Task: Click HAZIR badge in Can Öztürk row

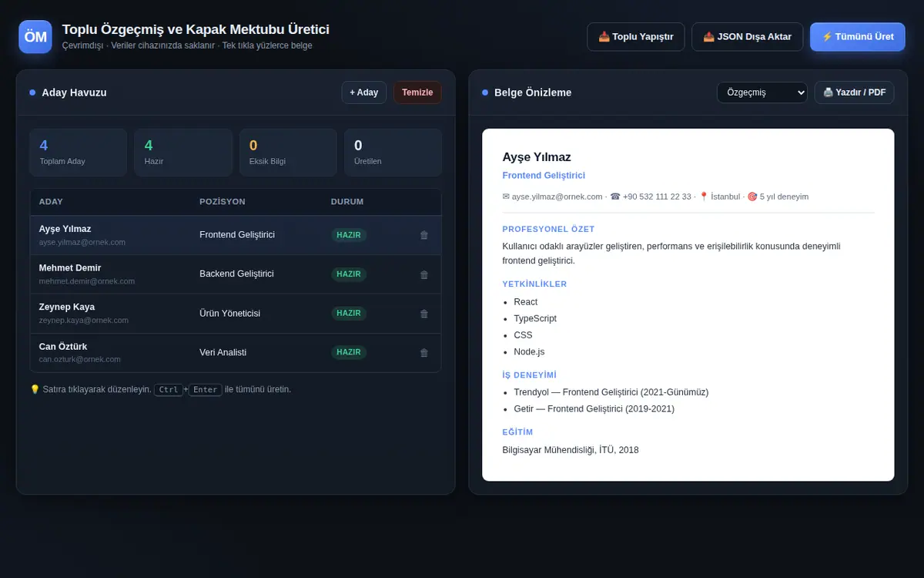Action: click(349, 352)
